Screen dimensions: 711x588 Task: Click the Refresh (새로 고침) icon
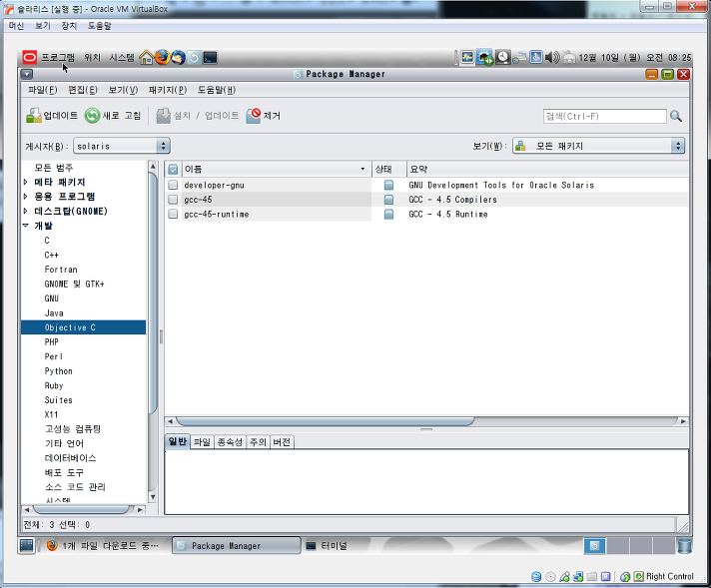click(92, 116)
